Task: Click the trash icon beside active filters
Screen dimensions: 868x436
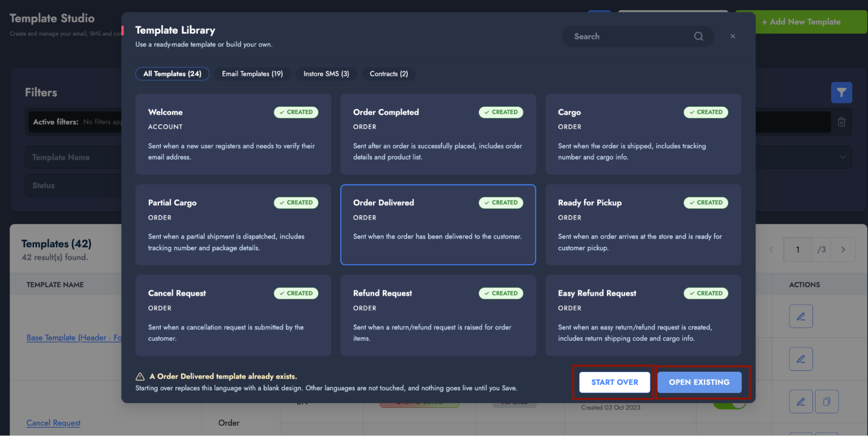Action: 842,122
